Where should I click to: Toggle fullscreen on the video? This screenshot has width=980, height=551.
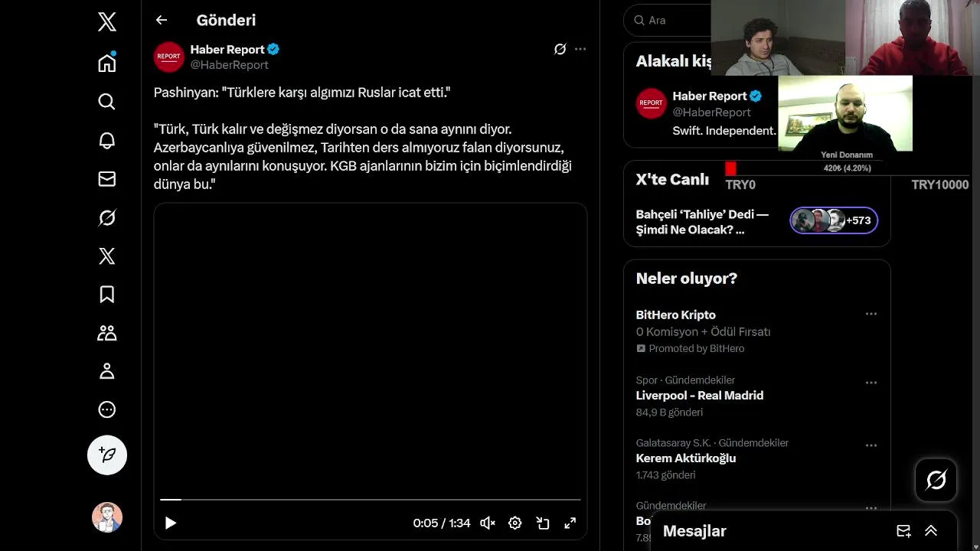(x=570, y=523)
